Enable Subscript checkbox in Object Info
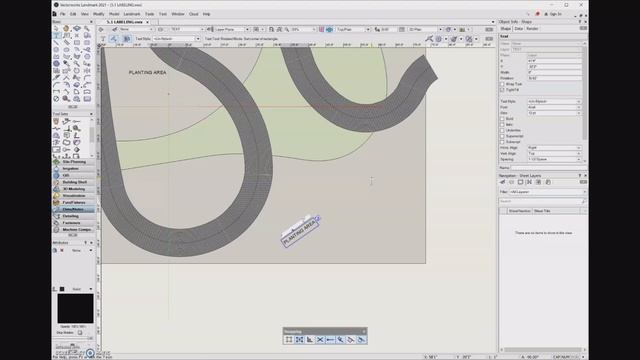The width and height of the screenshot is (640, 360). [x=502, y=142]
